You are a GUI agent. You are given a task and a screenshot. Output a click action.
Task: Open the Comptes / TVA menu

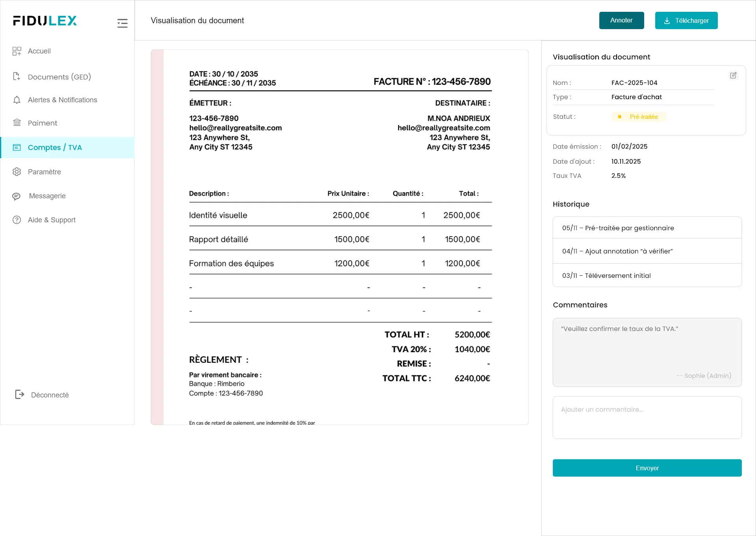(x=55, y=148)
